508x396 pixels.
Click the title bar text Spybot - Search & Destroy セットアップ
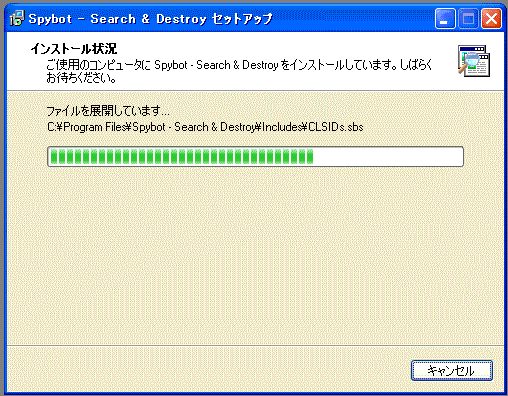[150, 19]
